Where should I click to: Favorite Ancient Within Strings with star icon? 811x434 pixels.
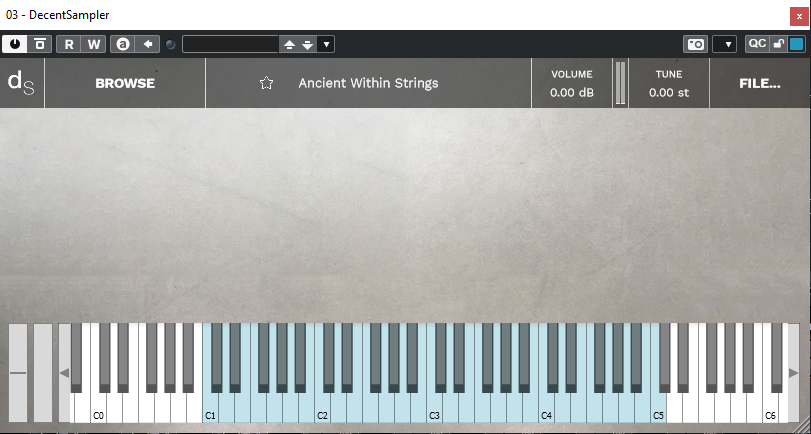coord(266,83)
